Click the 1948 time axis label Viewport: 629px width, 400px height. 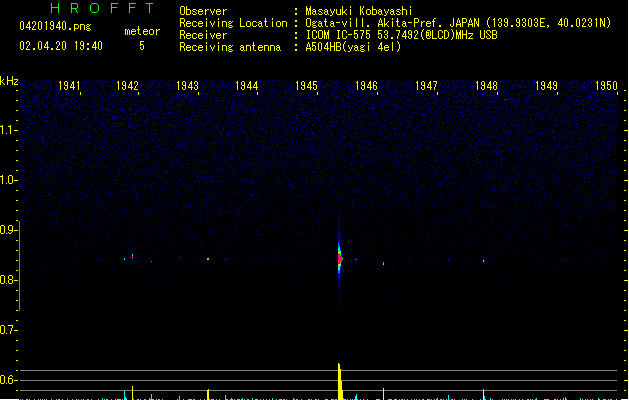pos(486,86)
